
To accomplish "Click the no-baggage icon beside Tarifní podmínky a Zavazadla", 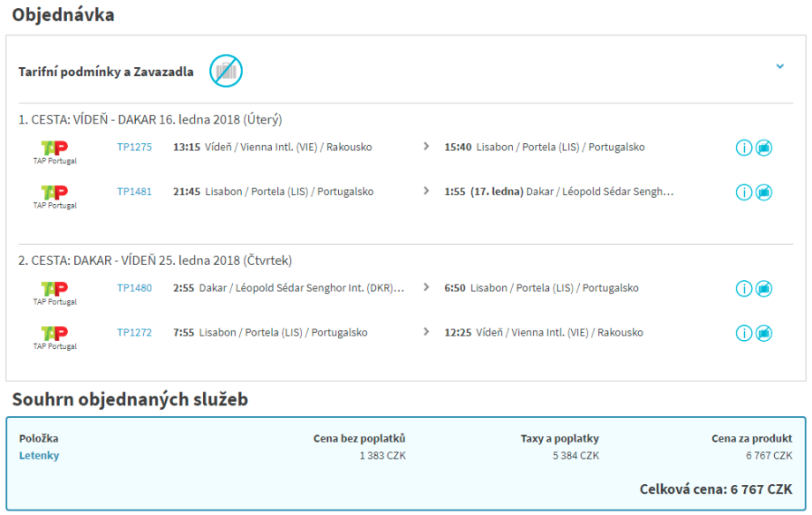I will pyautogui.click(x=226, y=71).
